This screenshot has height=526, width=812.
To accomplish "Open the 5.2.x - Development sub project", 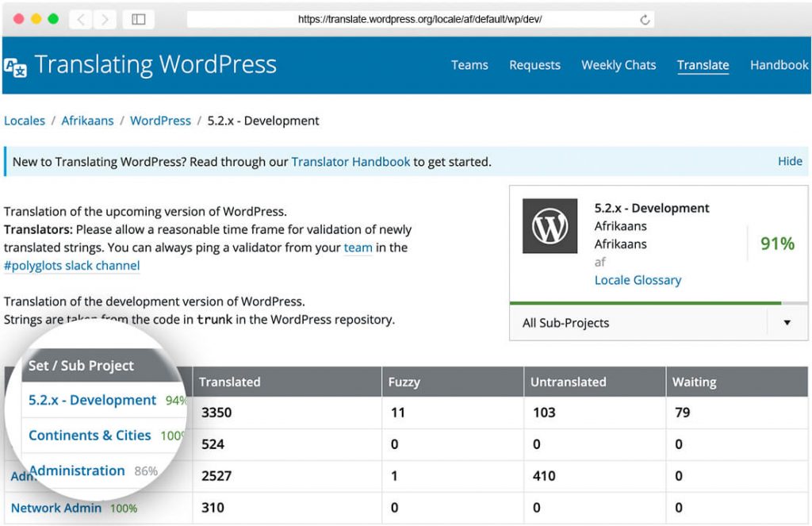I will point(92,400).
